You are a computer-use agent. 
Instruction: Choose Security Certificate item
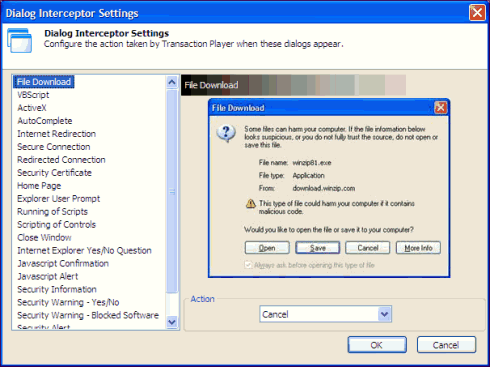(x=54, y=173)
